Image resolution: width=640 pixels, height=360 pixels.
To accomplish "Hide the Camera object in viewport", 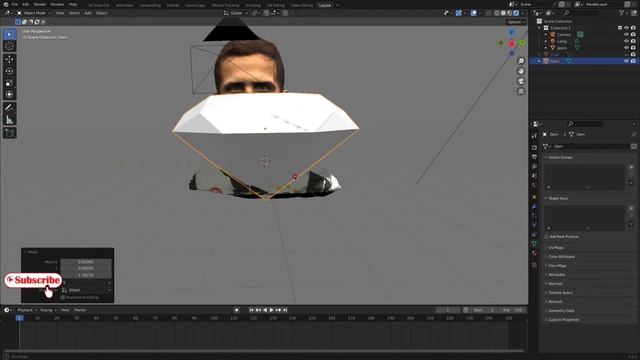I will [626, 35].
